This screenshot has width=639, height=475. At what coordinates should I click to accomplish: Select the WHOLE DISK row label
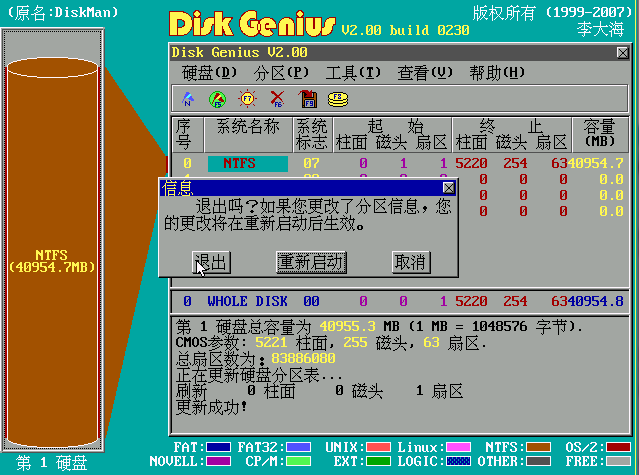point(247,301)
